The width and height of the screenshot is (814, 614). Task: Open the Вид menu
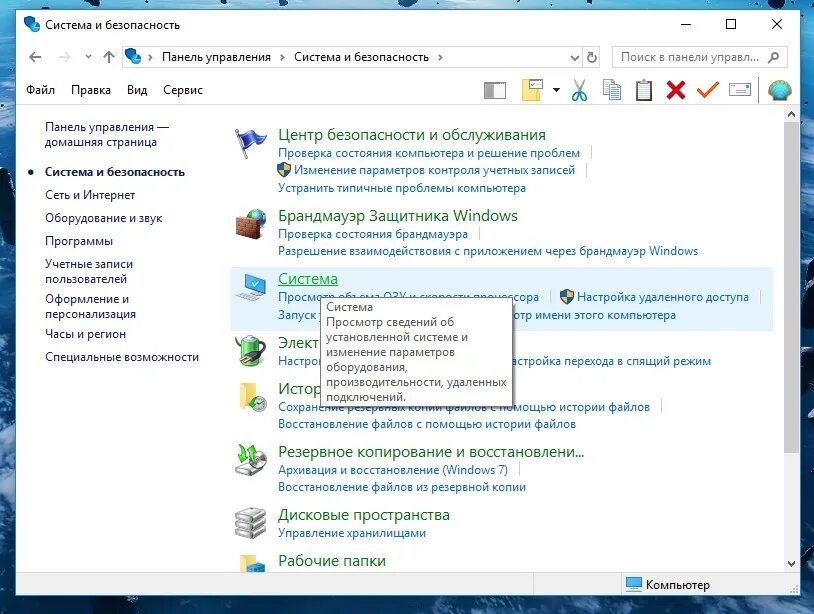137,90
